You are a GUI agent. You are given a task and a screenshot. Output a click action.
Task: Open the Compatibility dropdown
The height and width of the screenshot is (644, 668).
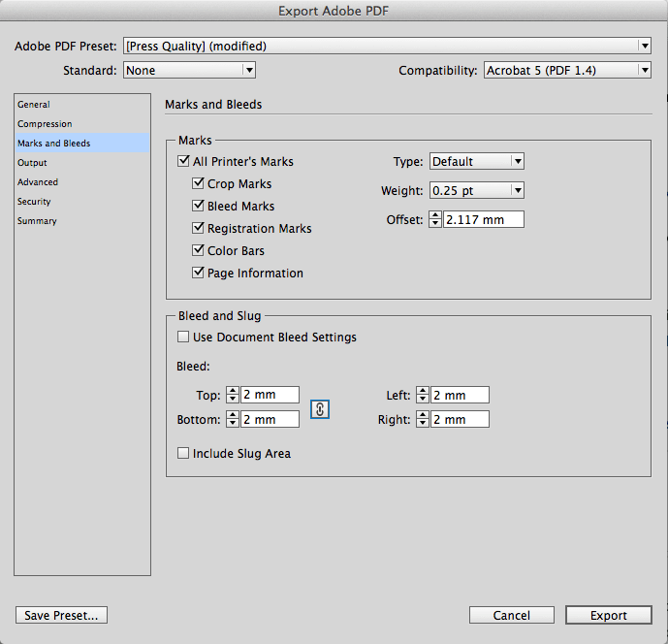[x=567, y=70]
